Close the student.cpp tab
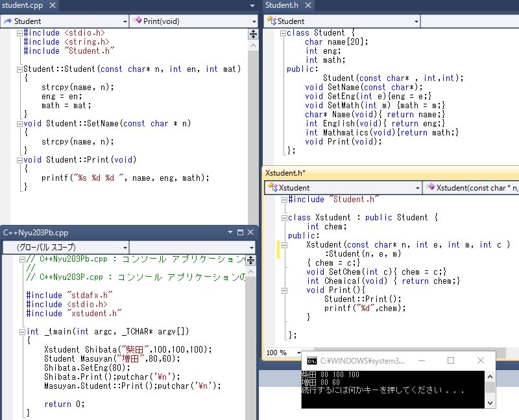Viewport: 519px width, 420px height. [x=53, y=5]
